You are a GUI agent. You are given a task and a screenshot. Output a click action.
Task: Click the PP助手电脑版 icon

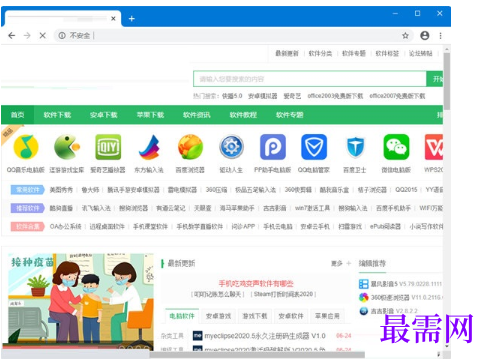[273, 147]
